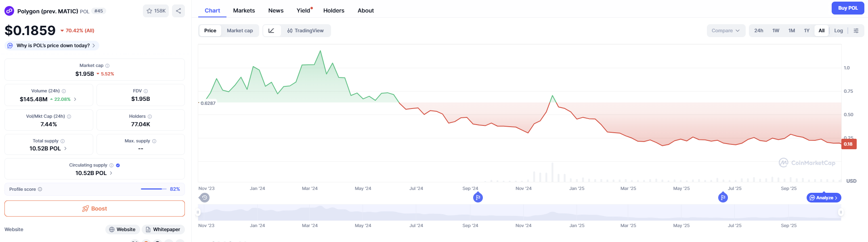Click the Buy POL button
This screenshot has height=242, width=868.
(x=848, y=8)
